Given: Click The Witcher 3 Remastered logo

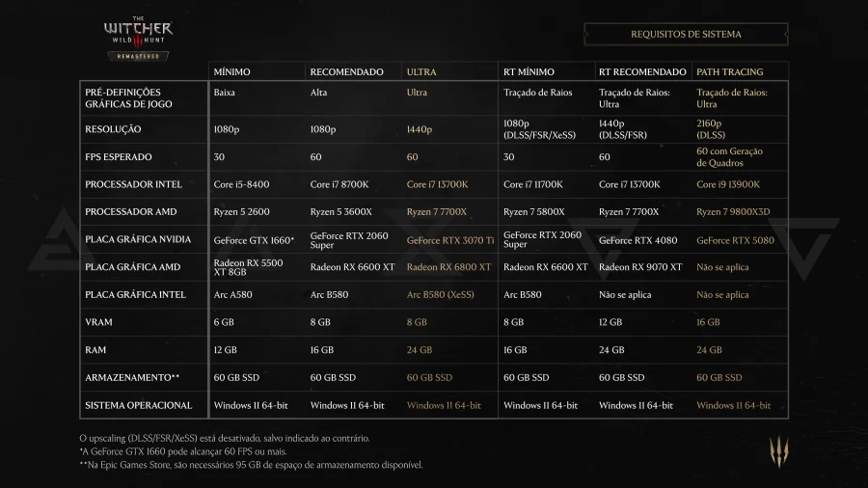Looking at the screenshot, I should 138,39.
